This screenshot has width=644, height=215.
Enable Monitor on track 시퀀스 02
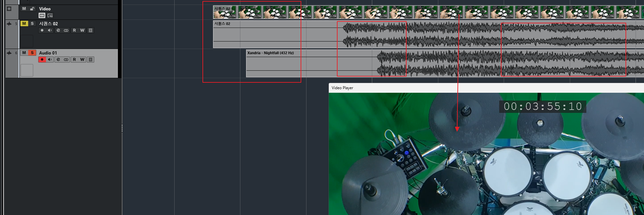click(x=50, y=30)
